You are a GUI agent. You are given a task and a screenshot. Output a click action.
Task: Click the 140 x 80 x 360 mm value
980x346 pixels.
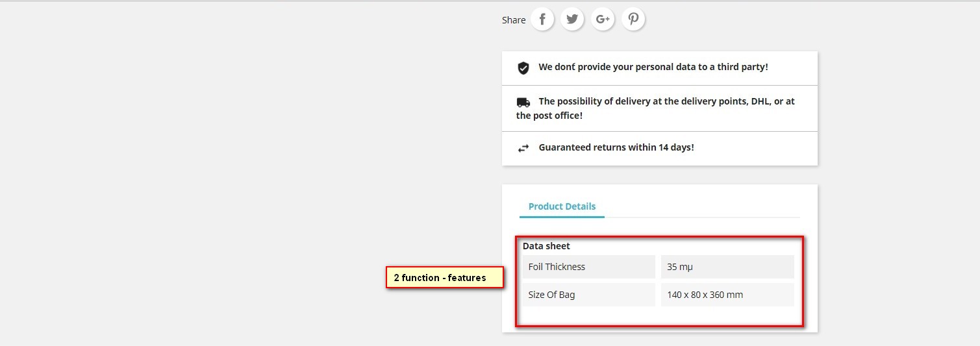[x=705, y=295]
